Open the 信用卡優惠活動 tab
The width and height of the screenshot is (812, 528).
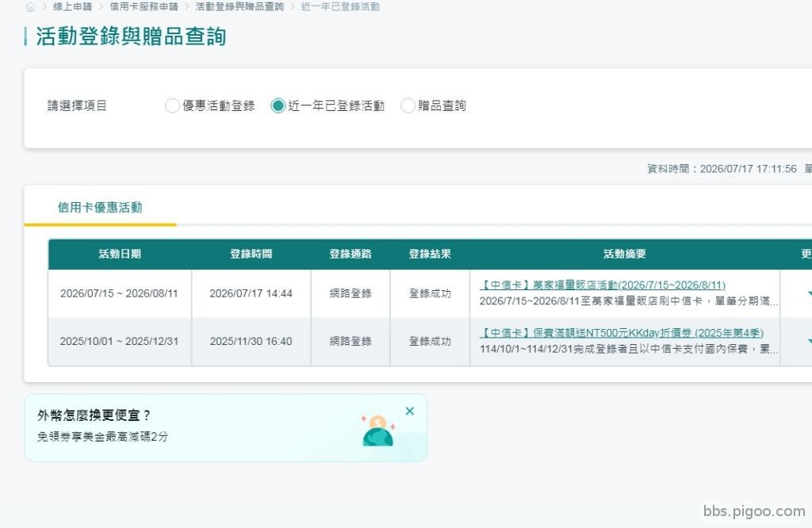click(x=100, y=208)
